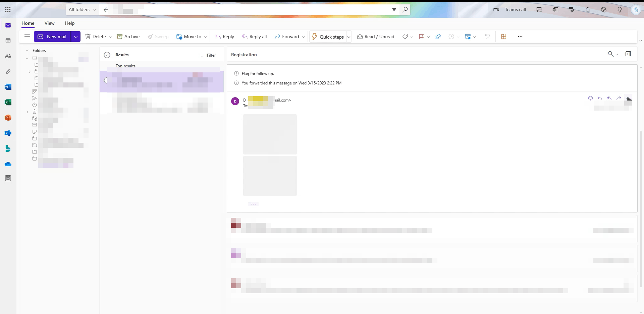Toggle Read / Unread on the message
Viewport: 644px width, 314px height.
tap(375, 37)
